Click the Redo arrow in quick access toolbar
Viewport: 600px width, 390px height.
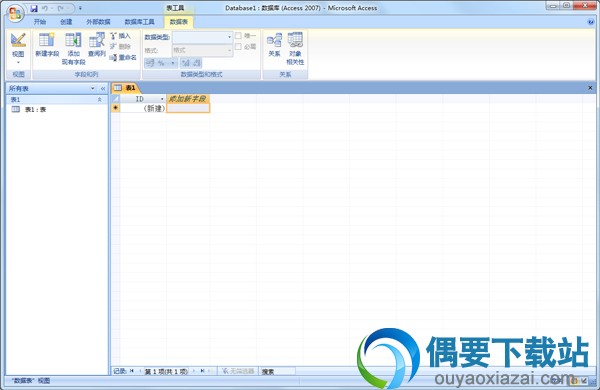[60, 8]
